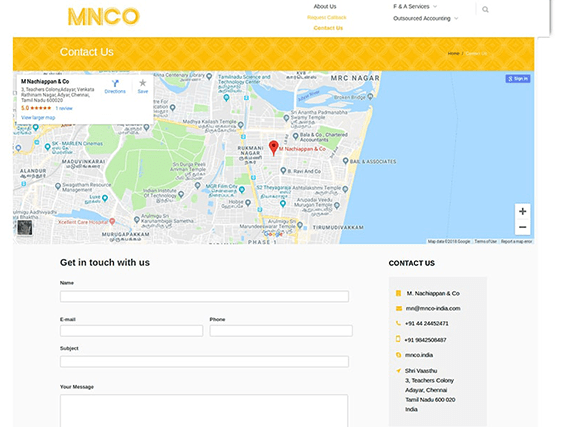The height and width of the screenshot is (427, 570).
Task: Focus the Name input field
Action: [x=204, y=296]
